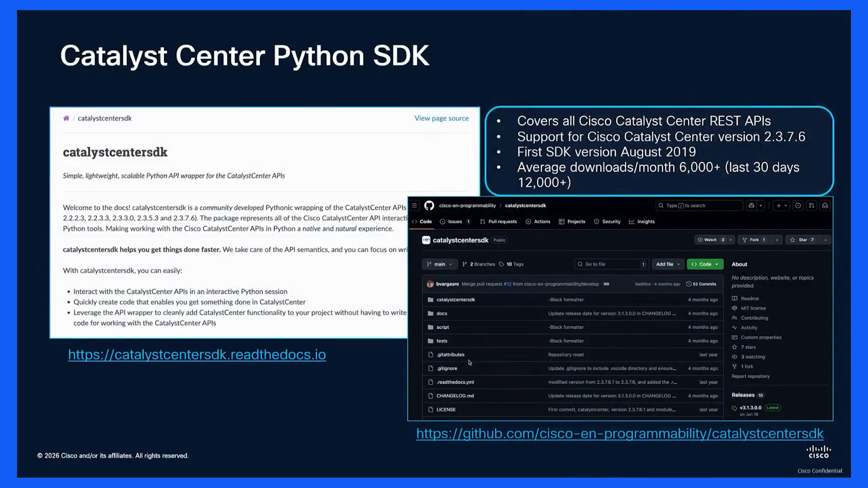
Task: Open the Security tab
Action: coord(607,222)
